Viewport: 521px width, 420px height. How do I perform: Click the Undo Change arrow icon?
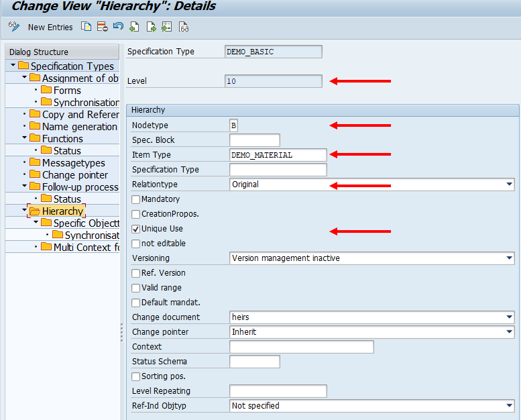118,27
